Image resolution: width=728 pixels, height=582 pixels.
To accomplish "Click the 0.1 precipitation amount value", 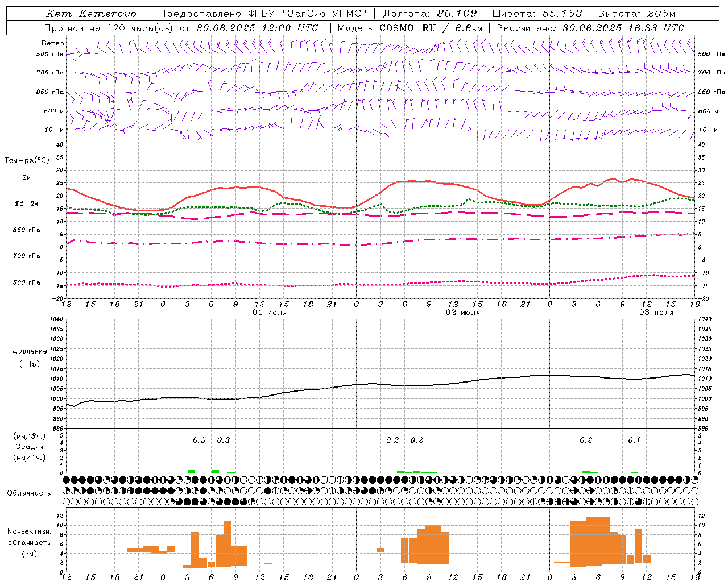I will click(634, 440).
